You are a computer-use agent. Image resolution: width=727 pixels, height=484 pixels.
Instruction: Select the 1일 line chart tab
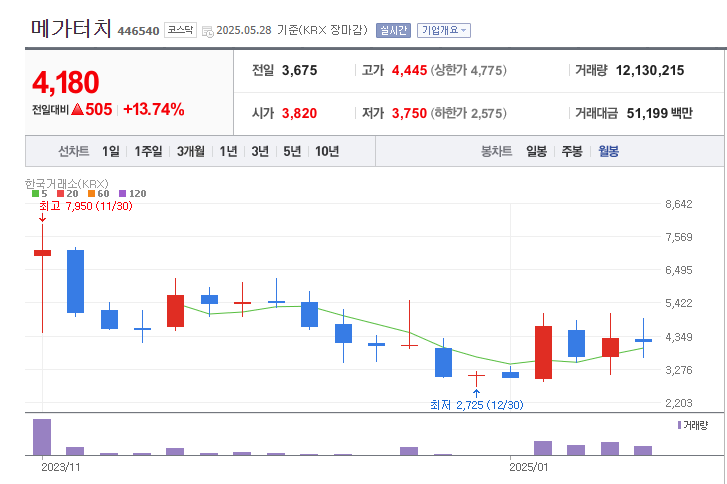pyautogui.click(x=111, y=151)
